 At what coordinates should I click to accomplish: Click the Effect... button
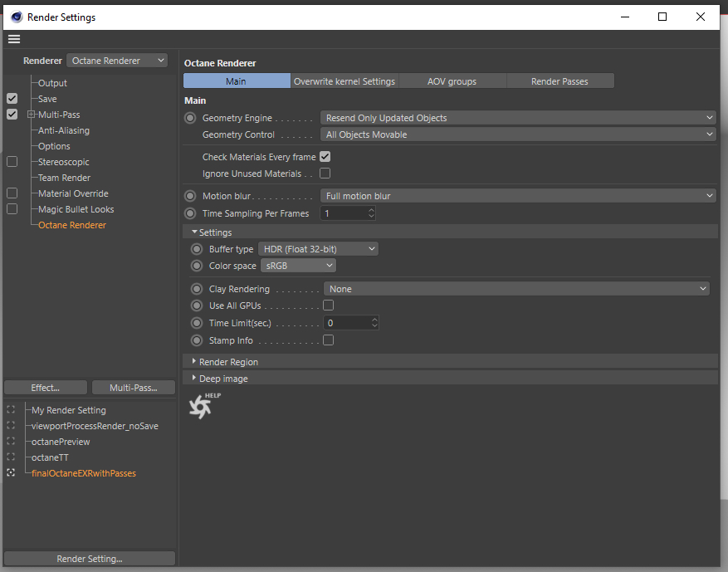pos(46,388)
